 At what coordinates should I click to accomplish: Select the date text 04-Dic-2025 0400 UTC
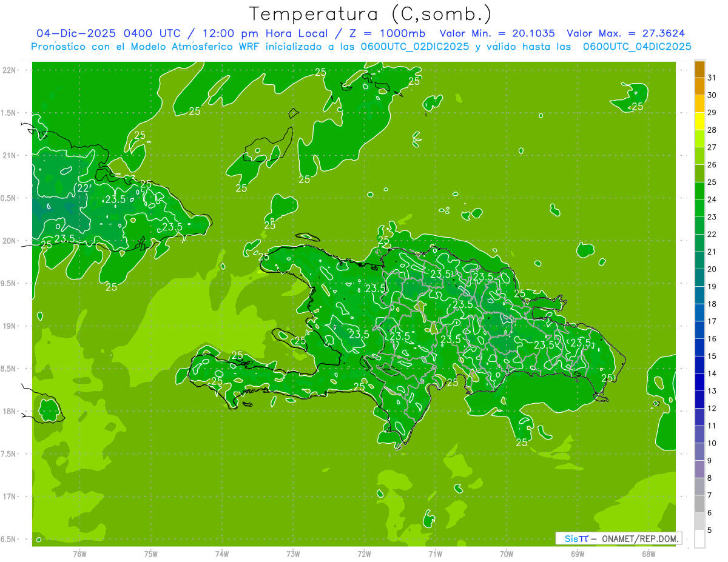point(109,33)
